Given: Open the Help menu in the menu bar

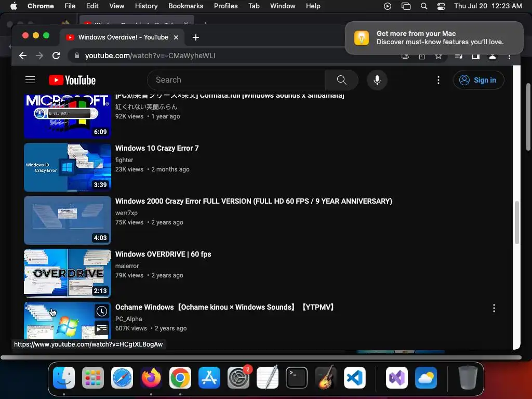Looking at the screenshot, I should pos(313,6).
